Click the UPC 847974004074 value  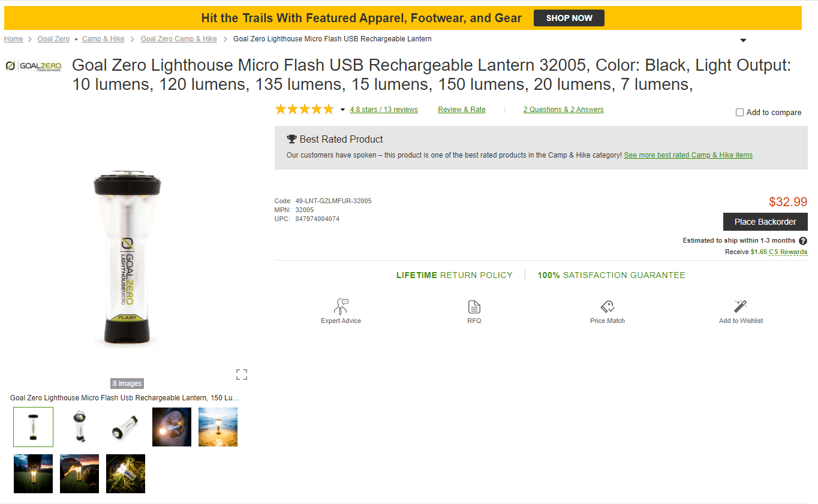coord(317,219)
